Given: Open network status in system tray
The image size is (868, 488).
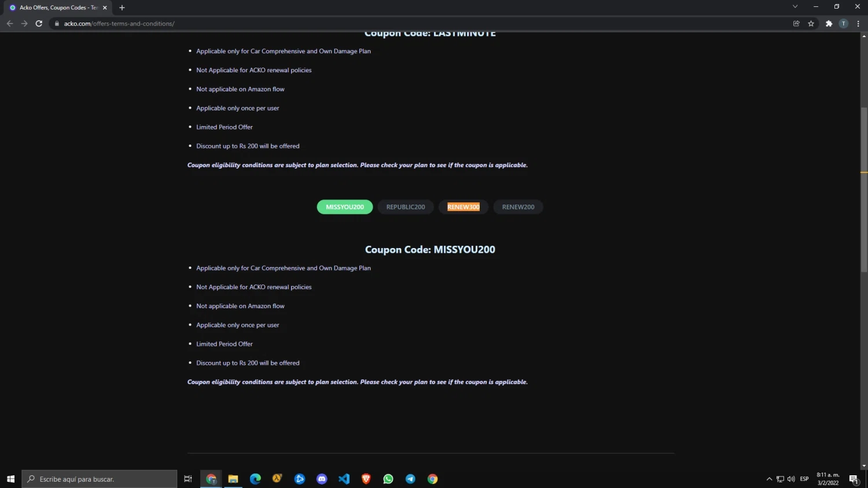Looking at the screenshot, I should click(x=780, y=479).
